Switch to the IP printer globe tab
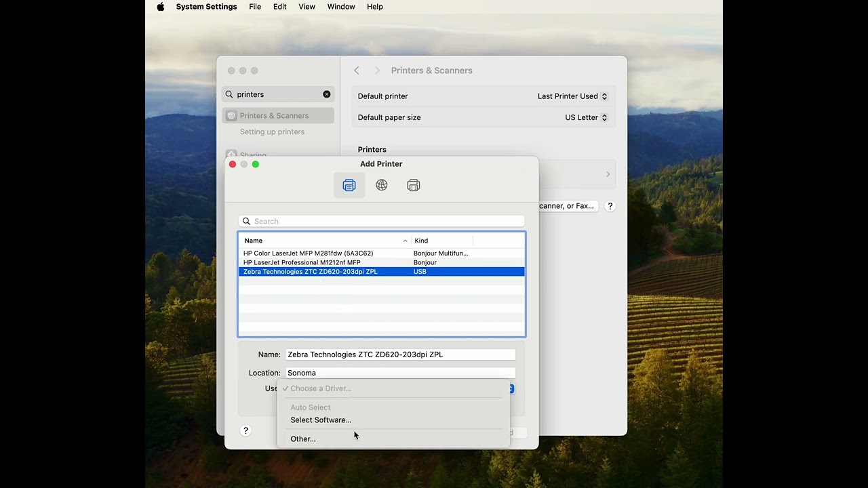Screen dimensions: 868x488 tap(382, 185)
